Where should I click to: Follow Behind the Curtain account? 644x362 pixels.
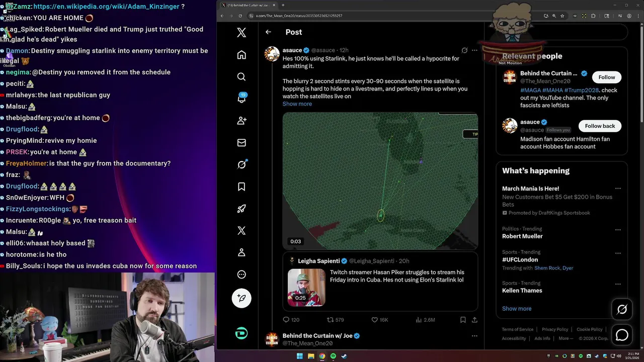pos(606,77)
